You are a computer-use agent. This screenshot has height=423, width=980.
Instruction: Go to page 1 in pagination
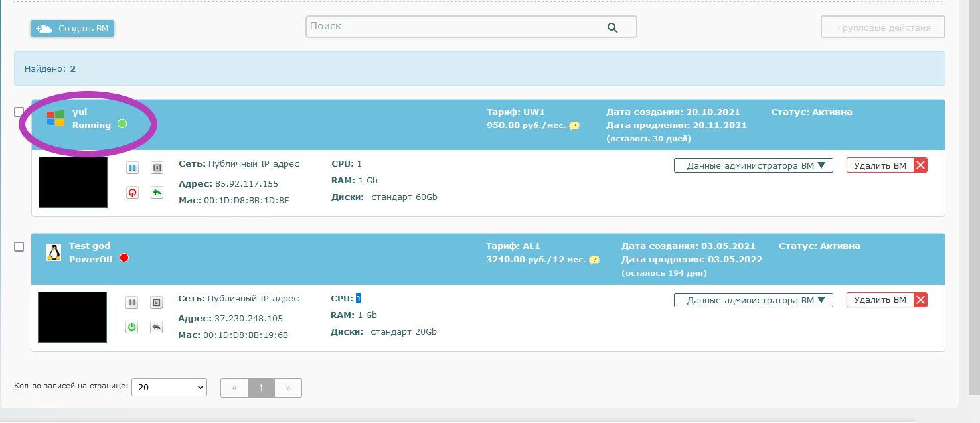coord(261,388)
